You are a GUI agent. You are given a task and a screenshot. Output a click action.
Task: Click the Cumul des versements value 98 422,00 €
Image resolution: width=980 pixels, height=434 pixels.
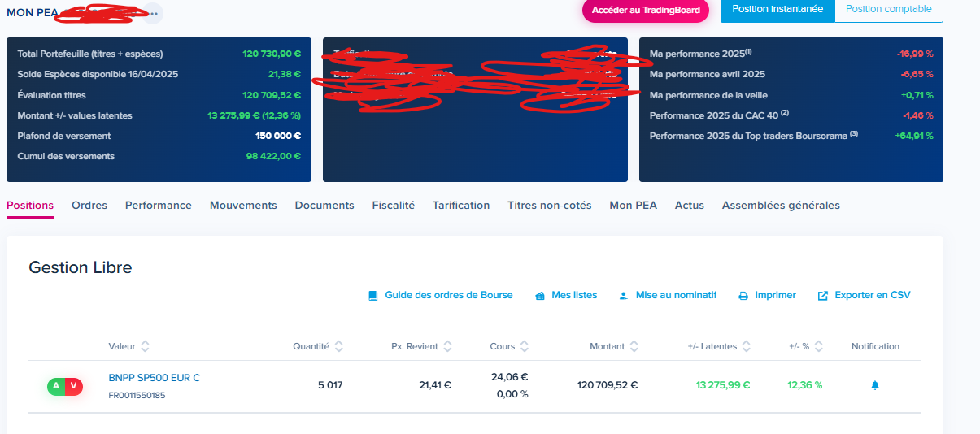click(274, 156)
